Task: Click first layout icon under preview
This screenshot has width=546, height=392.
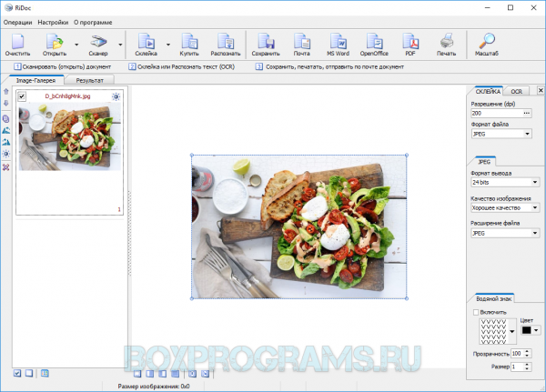Action: click(137, 374)
